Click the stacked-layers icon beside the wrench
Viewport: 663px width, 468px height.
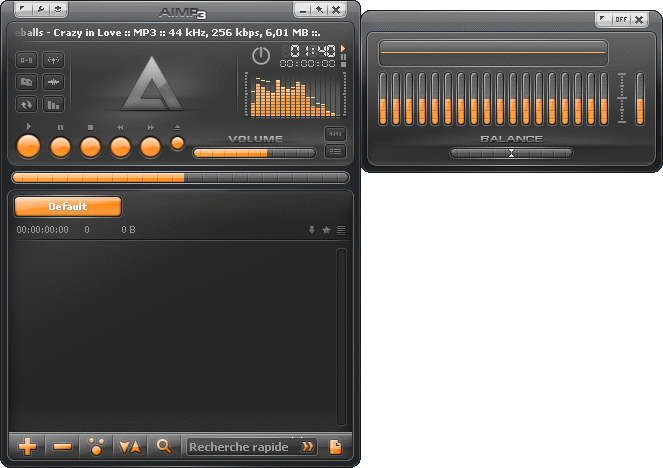click(58, 9)
